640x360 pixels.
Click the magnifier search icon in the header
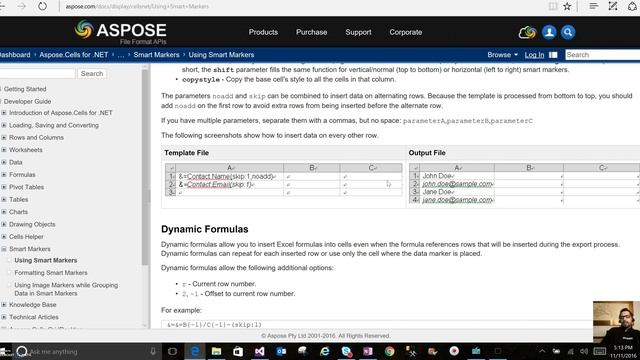click(x=568, y=32)
